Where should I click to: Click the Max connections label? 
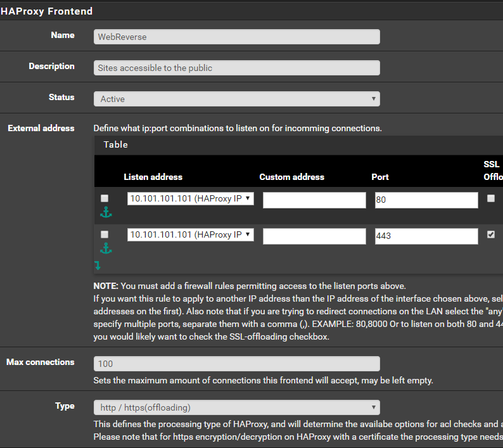pyautogui.click(x=41, y=362)
